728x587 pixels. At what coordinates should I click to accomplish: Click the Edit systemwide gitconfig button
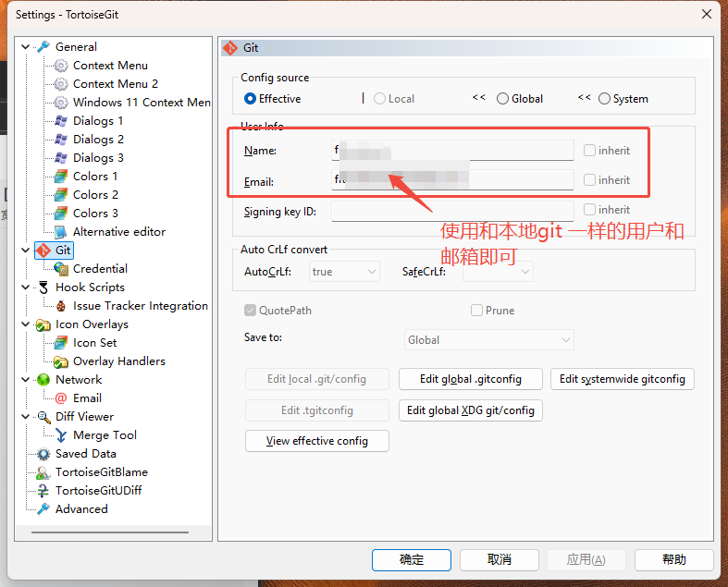tap(623, 379)
